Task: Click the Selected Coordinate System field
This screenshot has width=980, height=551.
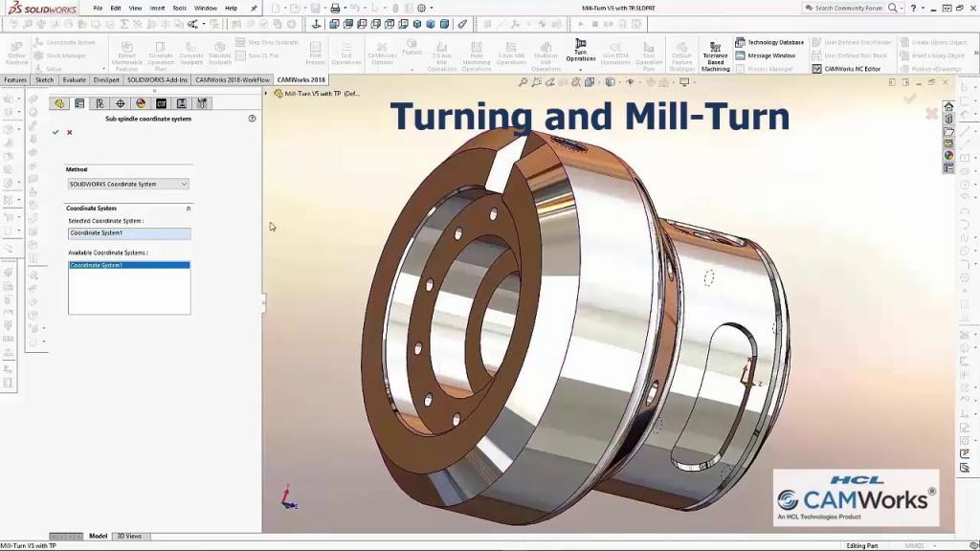Action: click(129, 233)
